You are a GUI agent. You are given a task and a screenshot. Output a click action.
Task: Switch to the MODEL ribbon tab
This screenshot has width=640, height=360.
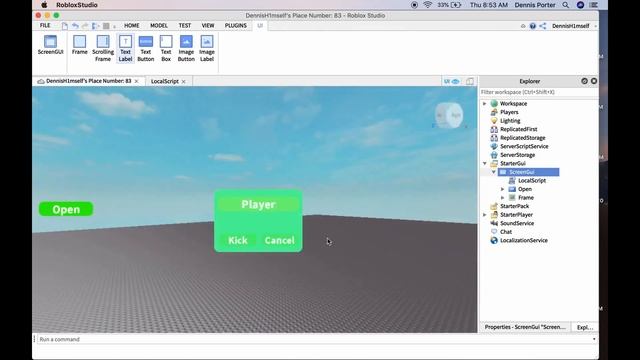[x=159, y=25]
